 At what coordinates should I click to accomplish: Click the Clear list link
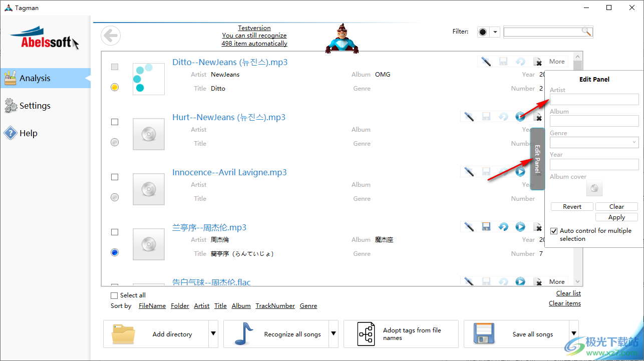[x=568, y=293]
